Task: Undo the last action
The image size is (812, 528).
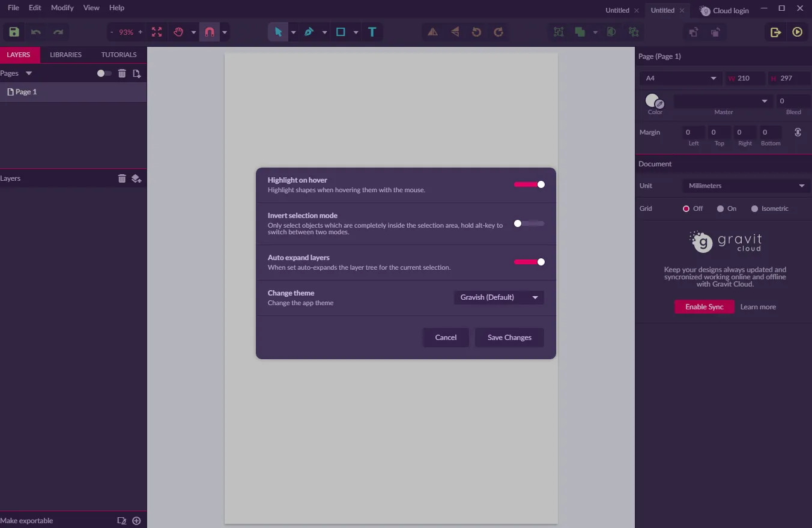Action: 36,32
